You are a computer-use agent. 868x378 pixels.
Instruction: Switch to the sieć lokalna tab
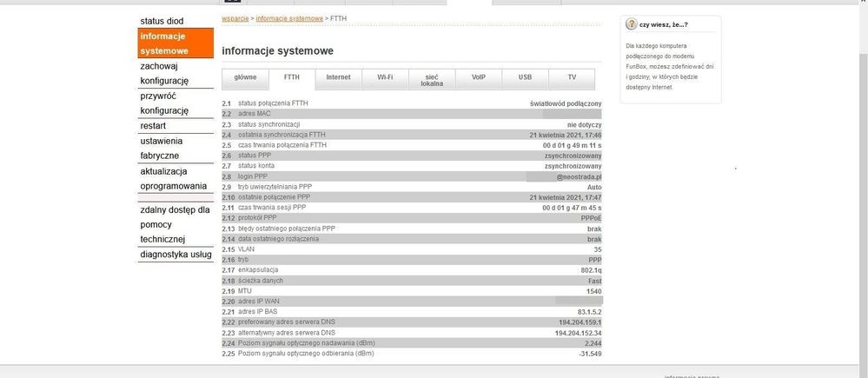click(x=432, y=80)
